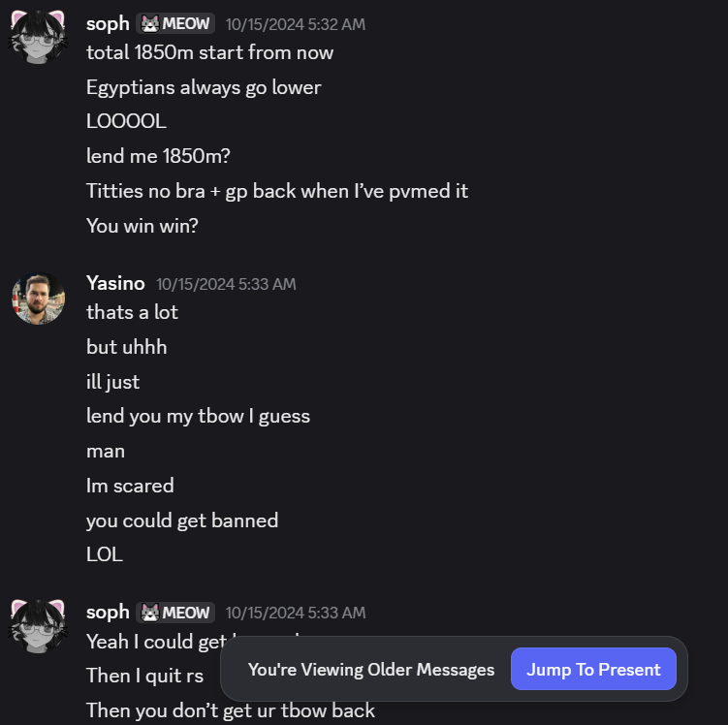This screenshot has width=728, height=725.
Task: Click the 5:32 AM message timestamp
Action: (x=295, y=24)
